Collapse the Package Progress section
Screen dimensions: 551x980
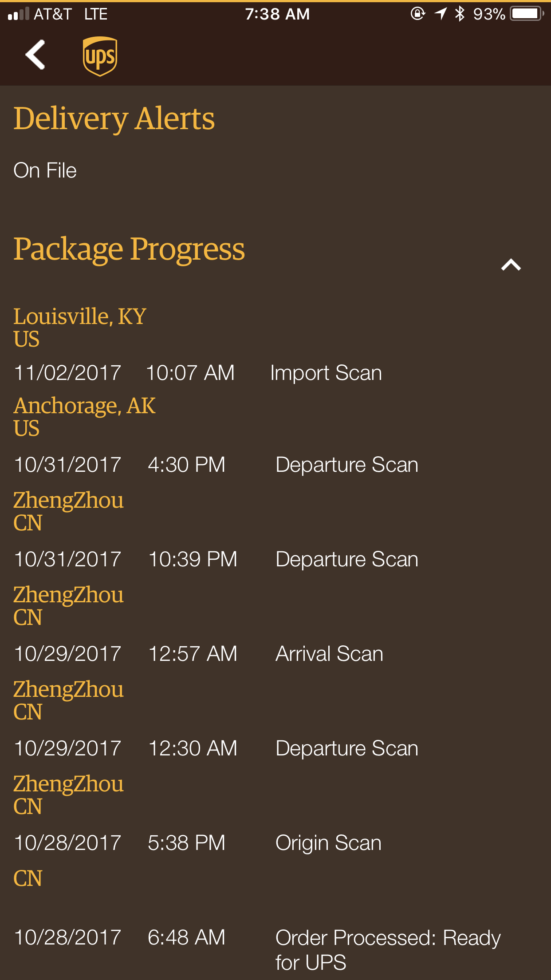pos(511,265)
